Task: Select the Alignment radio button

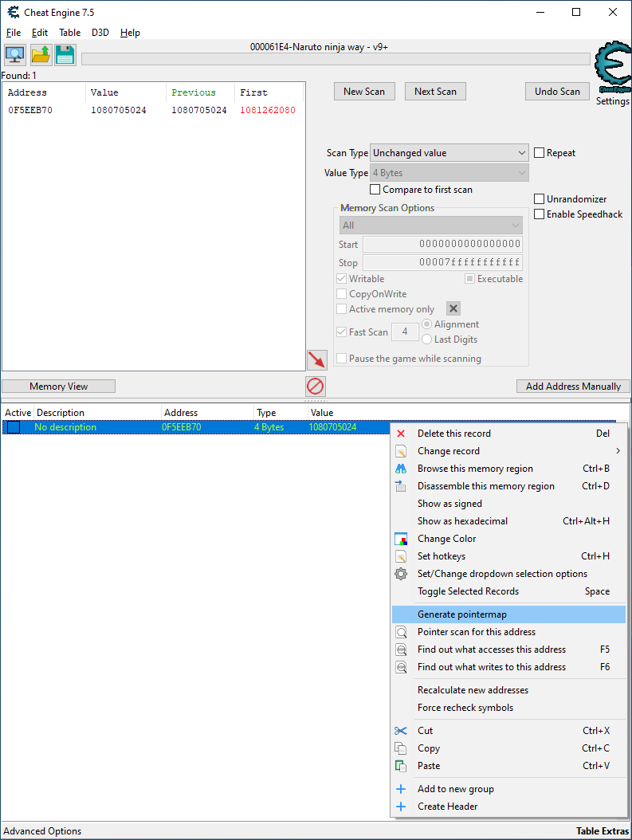Action: (x=427, y=324)
